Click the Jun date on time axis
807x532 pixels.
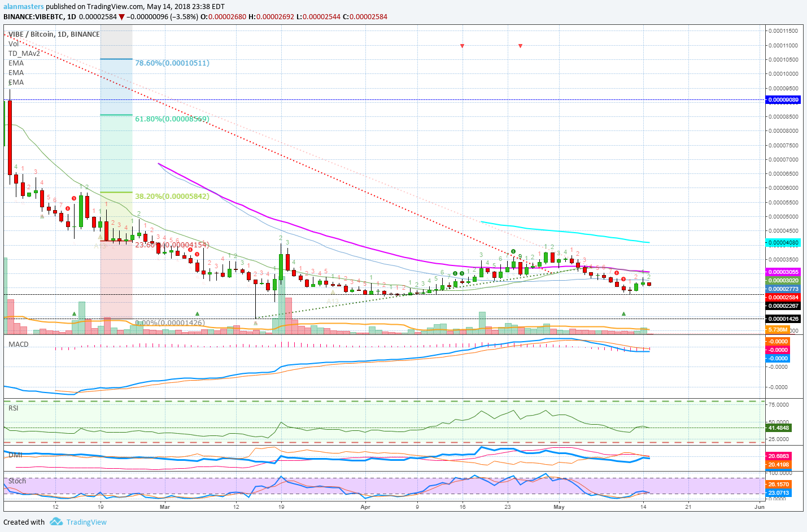[x=760, y=507]
